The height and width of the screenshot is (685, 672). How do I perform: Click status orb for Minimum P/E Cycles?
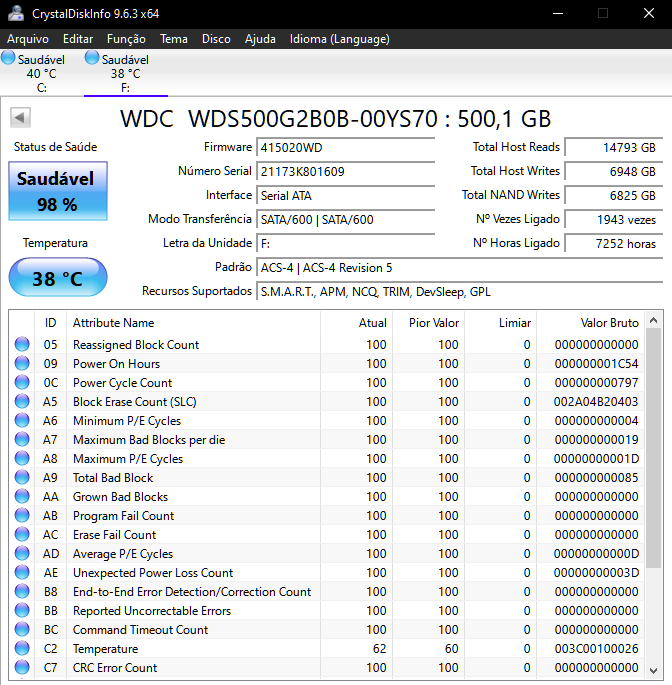tap(22, 420)
